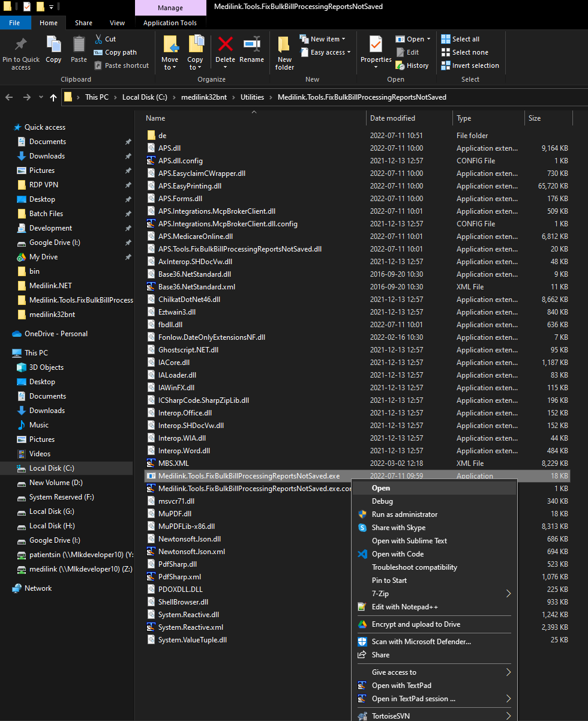
Task: Click Pin to Quick access icon
Action: tap(21, 45)
